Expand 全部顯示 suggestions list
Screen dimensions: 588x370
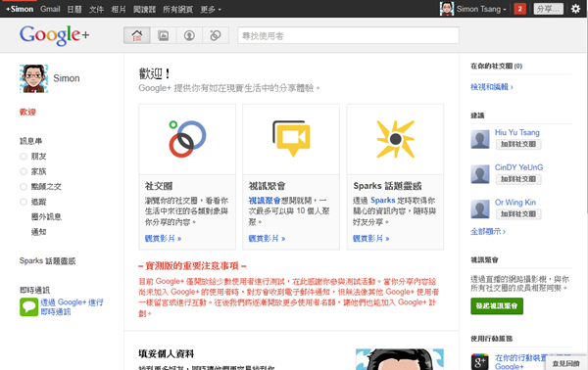(488, 231)
